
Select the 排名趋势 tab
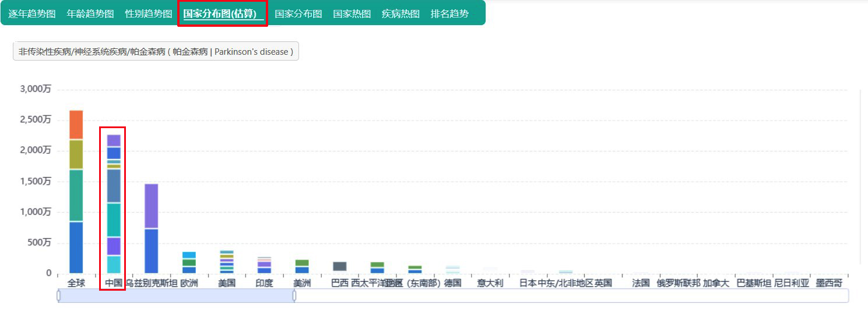449,13
